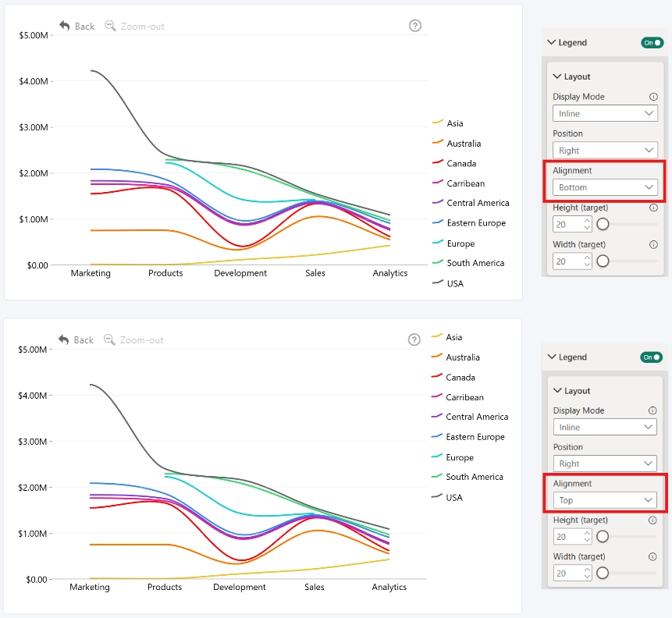
Task: Open the Display Mode dropdown in the top panel
Action: (x=605, y=114)
